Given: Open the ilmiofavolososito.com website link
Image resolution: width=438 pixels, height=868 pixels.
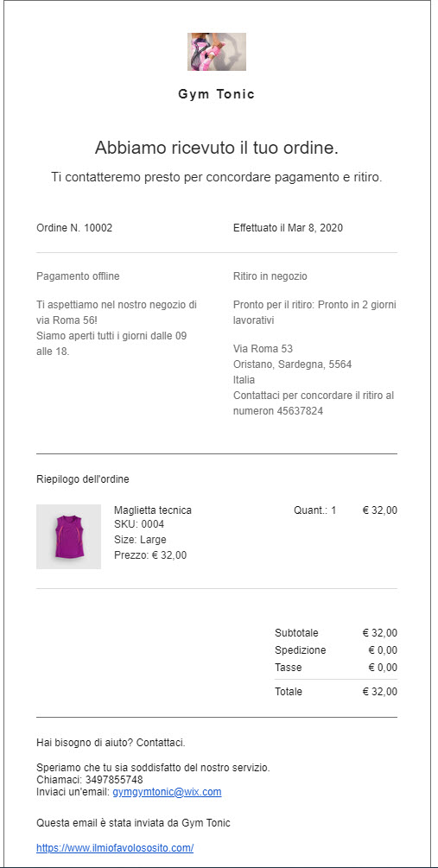Looking at the screenshot, I should click(115, 847).
